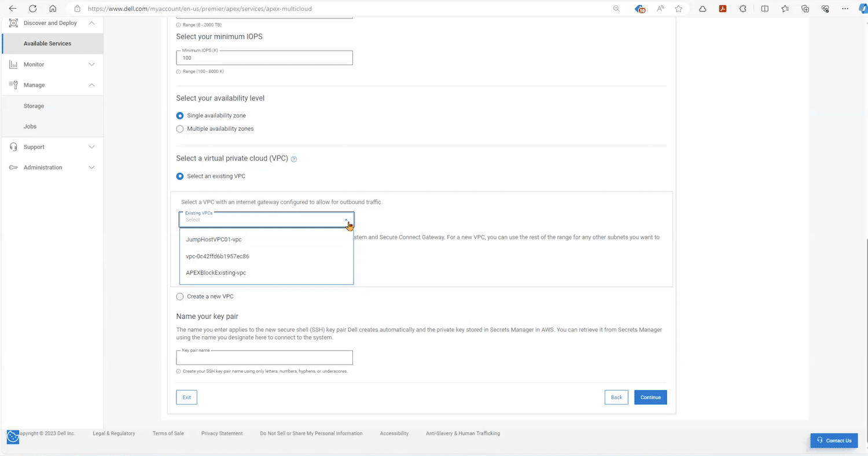Collapse the Manage section chevron
The height and width of the screenshot is (456, 868).
(x=91, y=85)
